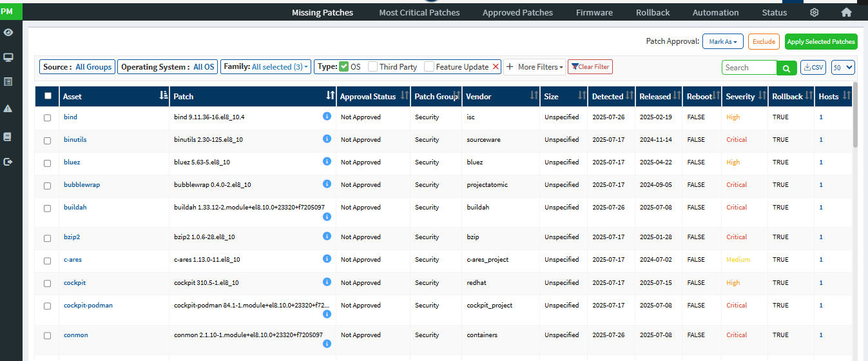Sort by Released column sort arrows
Viewport: 868px width, 361px height.
pyautogui.click(x=677, y=96)
